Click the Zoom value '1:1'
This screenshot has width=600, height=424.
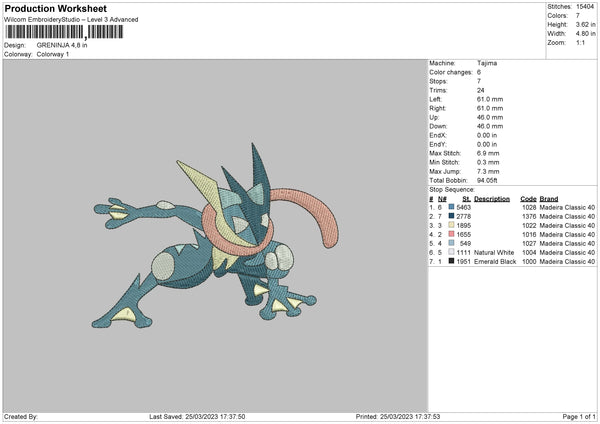tap(580, 42)
